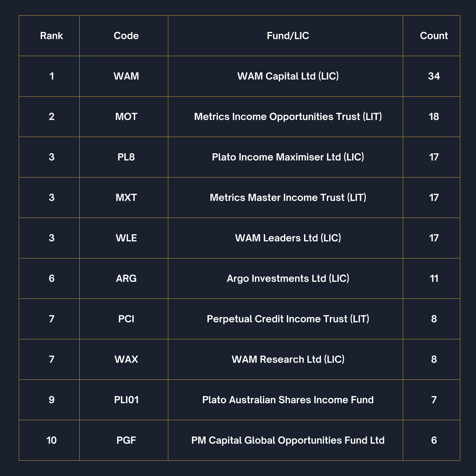
Task: Click the rank 10 cell
Action: pos(52,440)
